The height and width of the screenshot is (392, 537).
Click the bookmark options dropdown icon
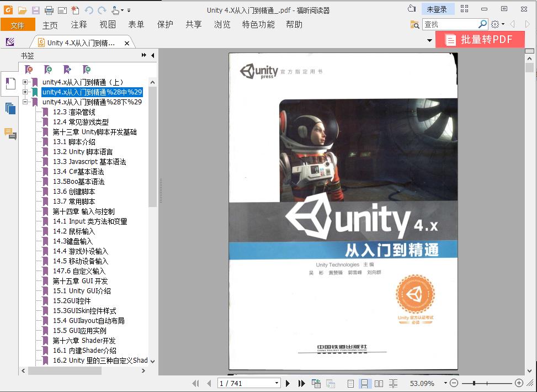pyautogui.click(x=87, y=70)
